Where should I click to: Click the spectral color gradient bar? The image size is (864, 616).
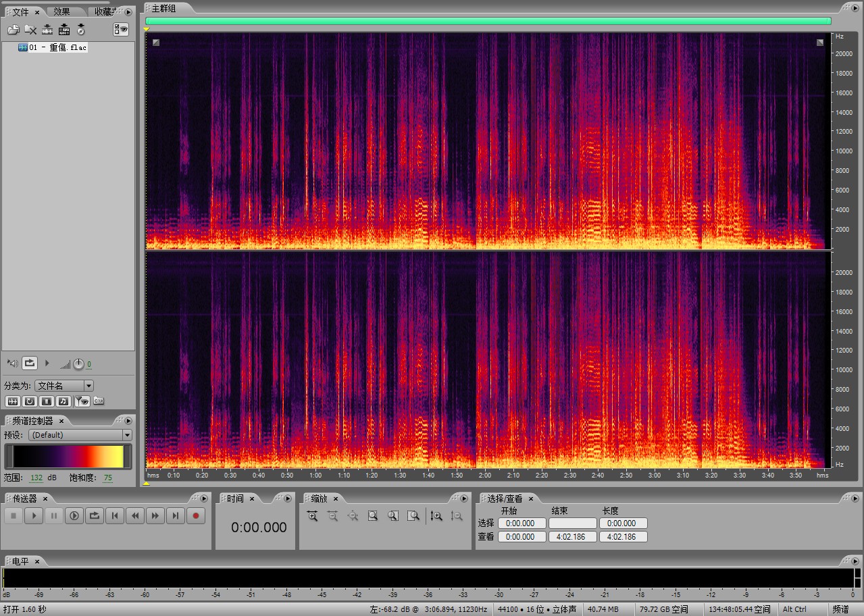point(68,457)
